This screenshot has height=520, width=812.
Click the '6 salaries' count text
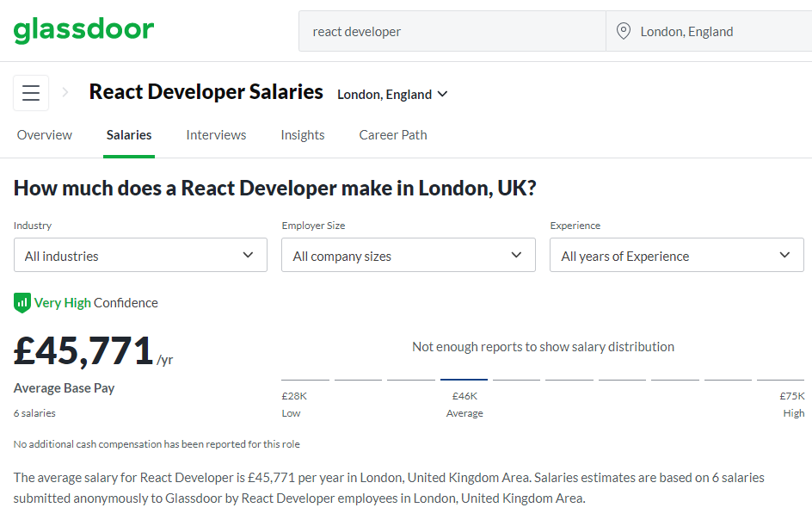[34, 413]
